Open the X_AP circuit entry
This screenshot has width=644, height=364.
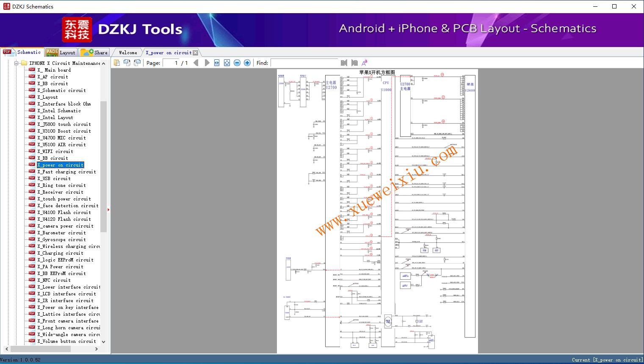(x=53, y=77)
